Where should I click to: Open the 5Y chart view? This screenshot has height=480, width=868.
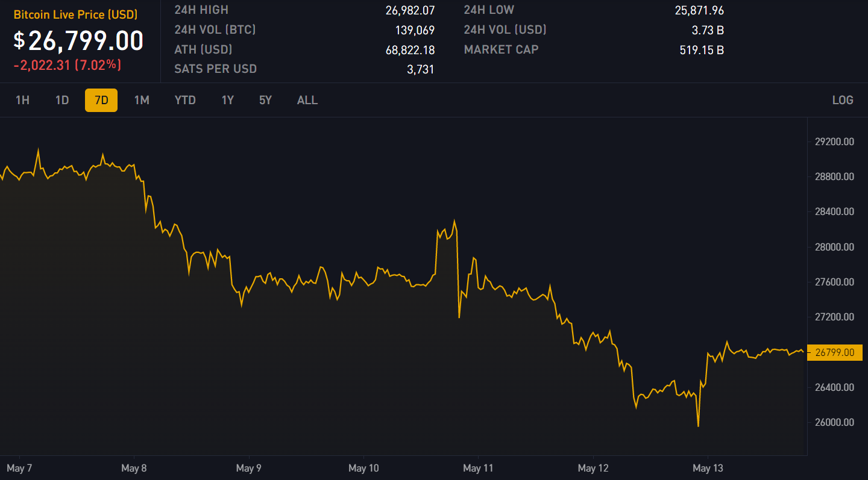coord(265,100)
